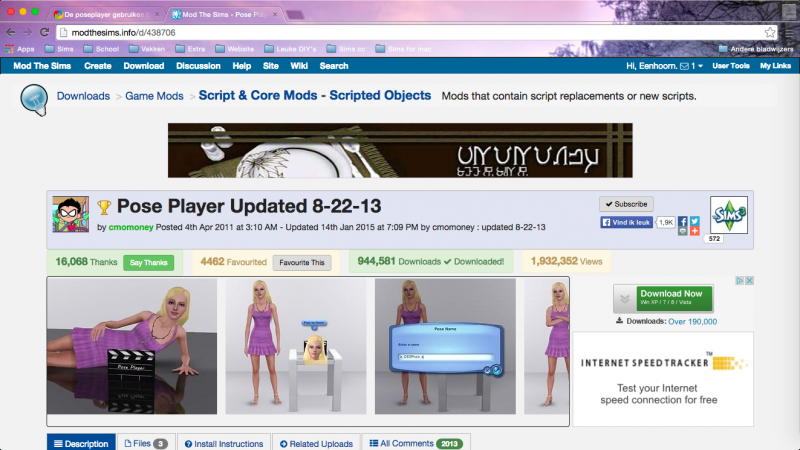This screenshot has width=800, height=450.
Task: Reload the page with the refresh icon
Action: [44, 33]
